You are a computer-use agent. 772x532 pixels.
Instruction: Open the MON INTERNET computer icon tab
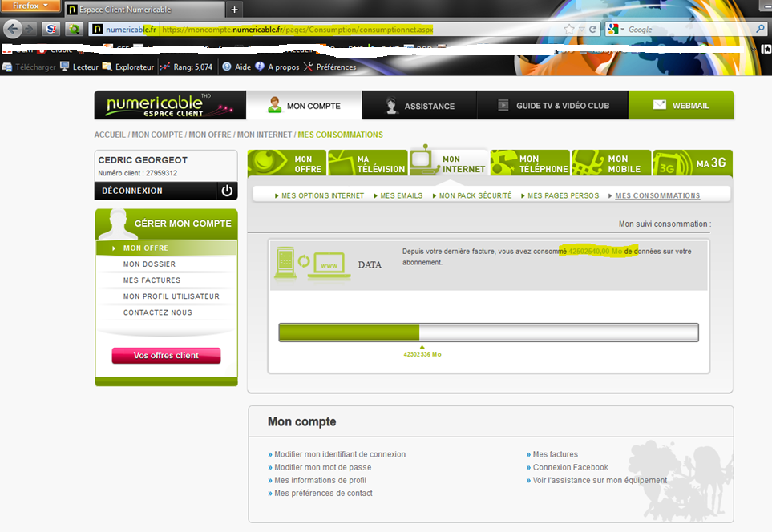(448, 162)
